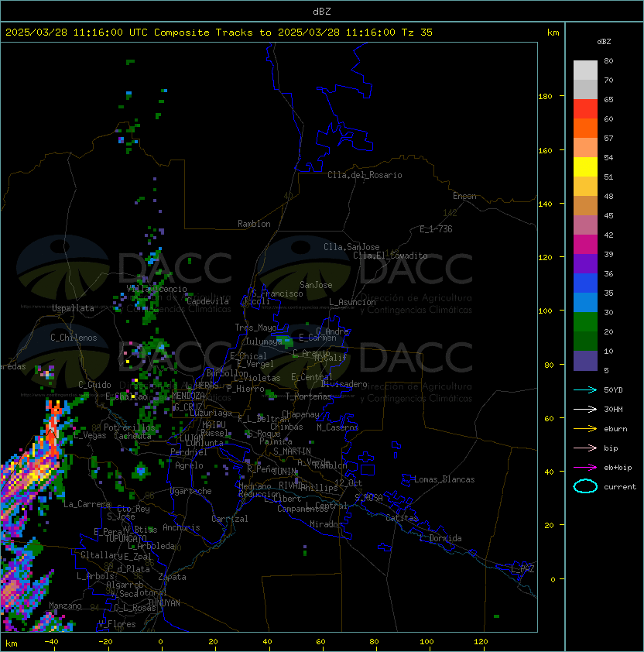Image resolution: width=644 pixels, height=652 pixels.
Task: Click the 'Manzano' label on map
Action: pos(65,606)
